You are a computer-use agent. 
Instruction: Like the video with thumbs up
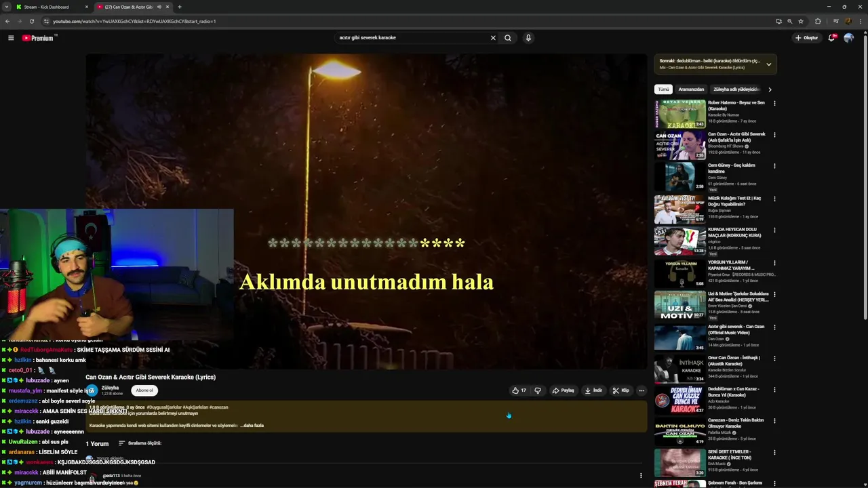tap(519, 390)
